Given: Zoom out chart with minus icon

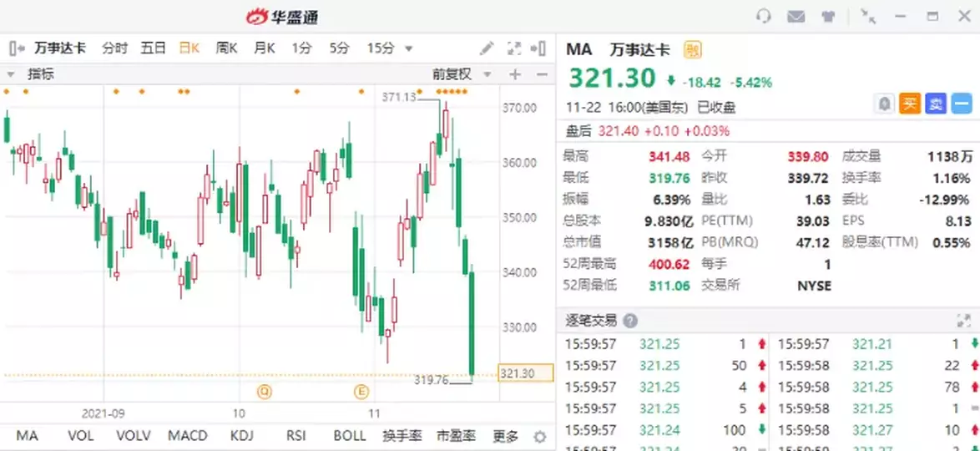Looking at the screenshot, I should 542,74.
